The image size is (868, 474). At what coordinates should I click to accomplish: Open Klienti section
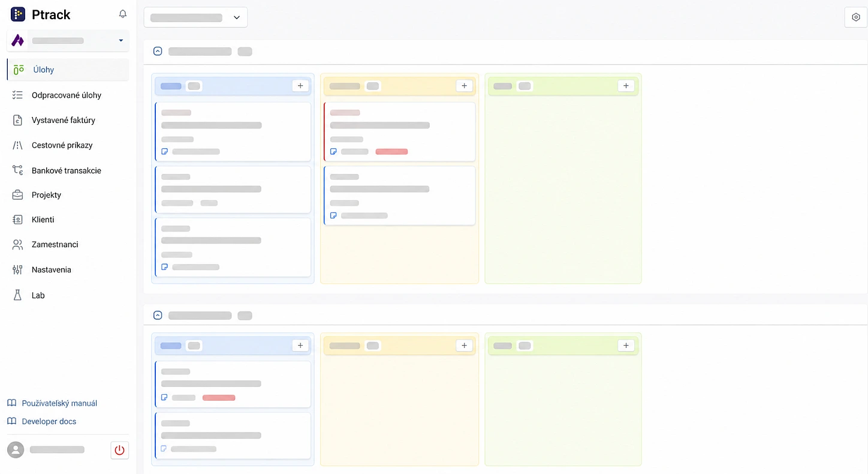pos(43,220)
